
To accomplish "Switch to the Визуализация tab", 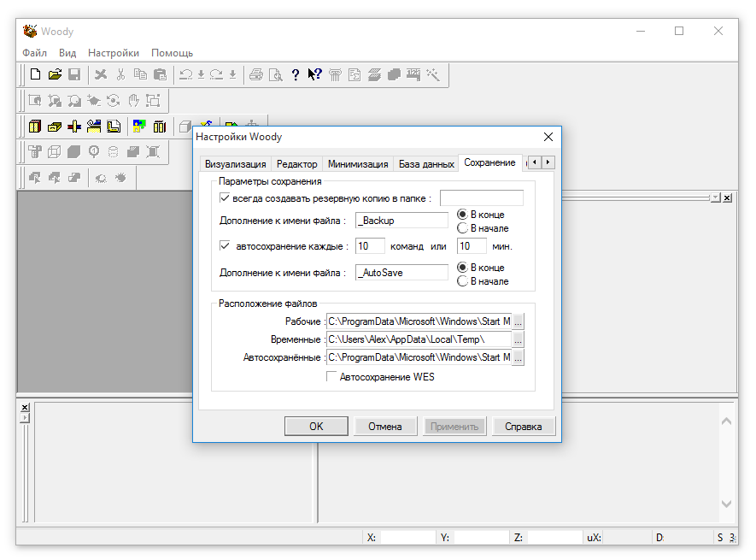I will point(235,163).
